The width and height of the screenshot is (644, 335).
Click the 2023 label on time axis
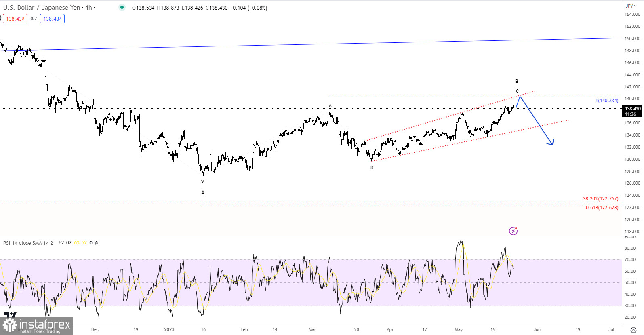point(169,329)
